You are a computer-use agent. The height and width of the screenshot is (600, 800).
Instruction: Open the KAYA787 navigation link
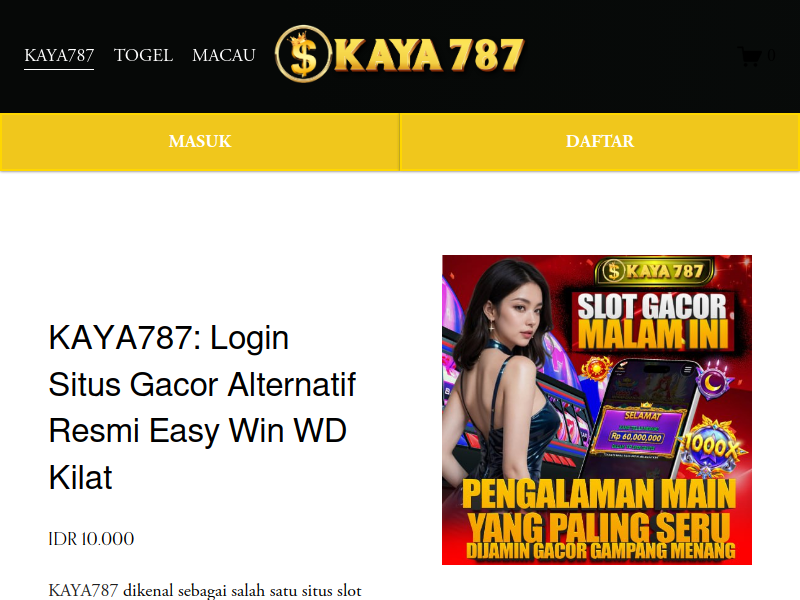(59, 55)
